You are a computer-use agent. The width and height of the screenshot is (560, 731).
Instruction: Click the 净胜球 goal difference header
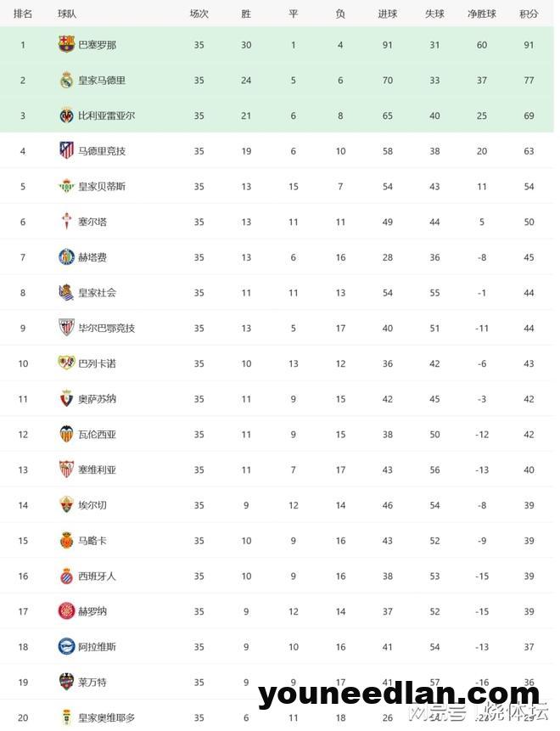click(482, 14)
